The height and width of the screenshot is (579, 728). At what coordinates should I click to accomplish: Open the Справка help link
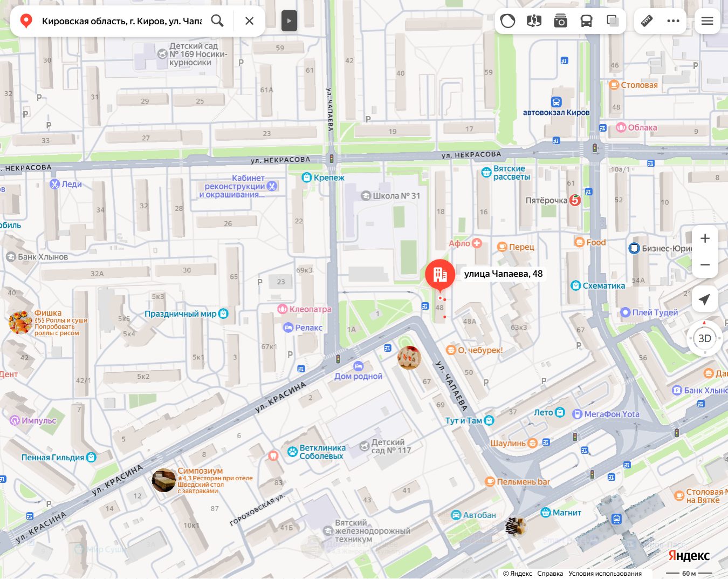point(550,574)
